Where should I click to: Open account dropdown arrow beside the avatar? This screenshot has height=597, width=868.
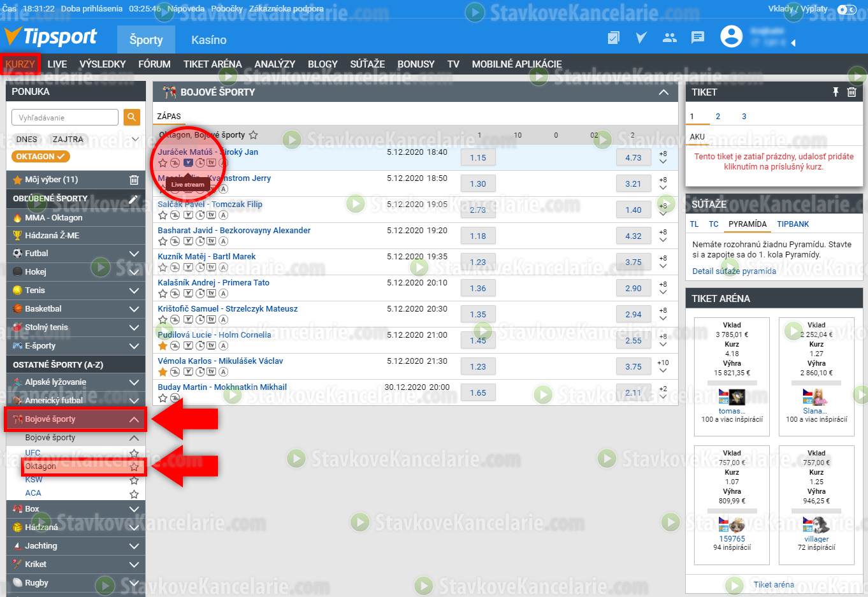793,43
